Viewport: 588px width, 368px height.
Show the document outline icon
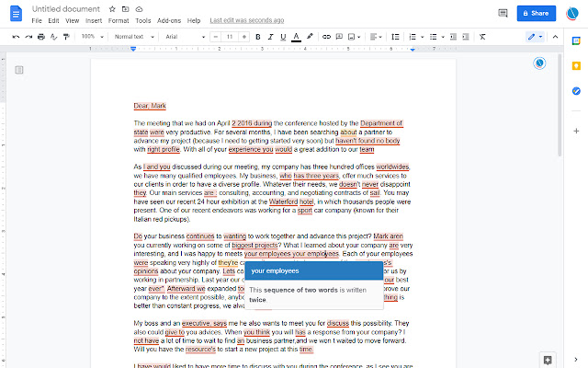[x=18, y=70]
